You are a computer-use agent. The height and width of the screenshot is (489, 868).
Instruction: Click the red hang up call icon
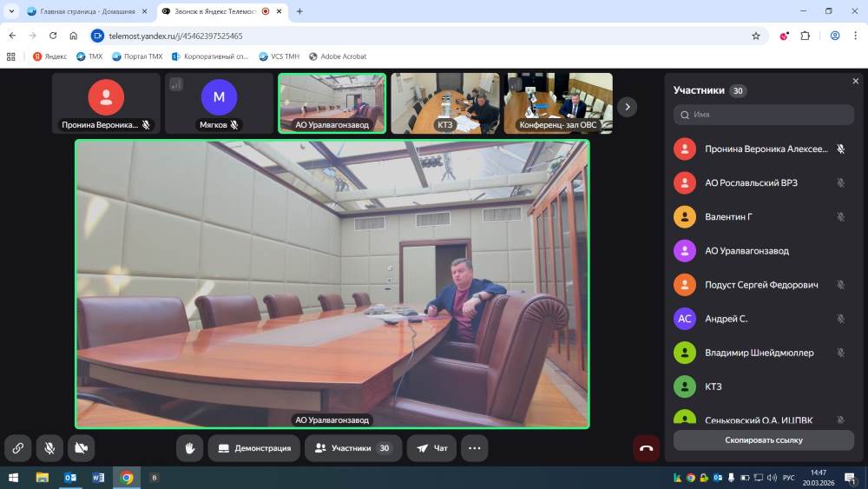646,448
